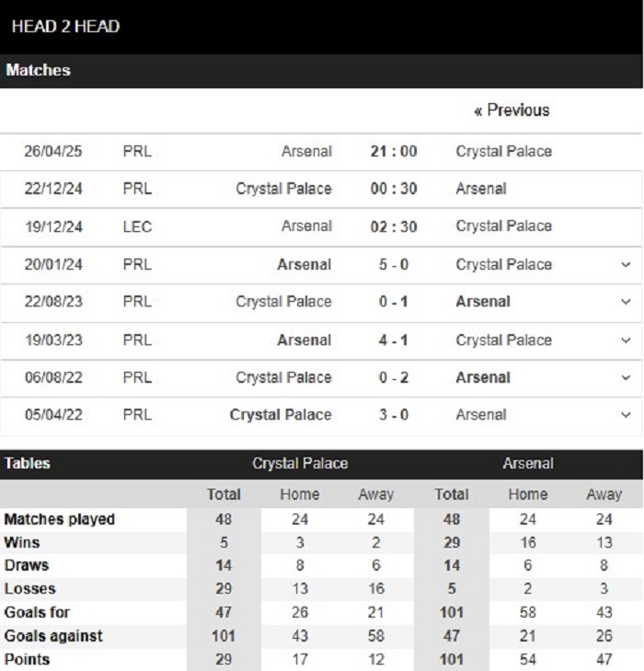
Task: Click the Matches played row label
Action: click(60, 519)
